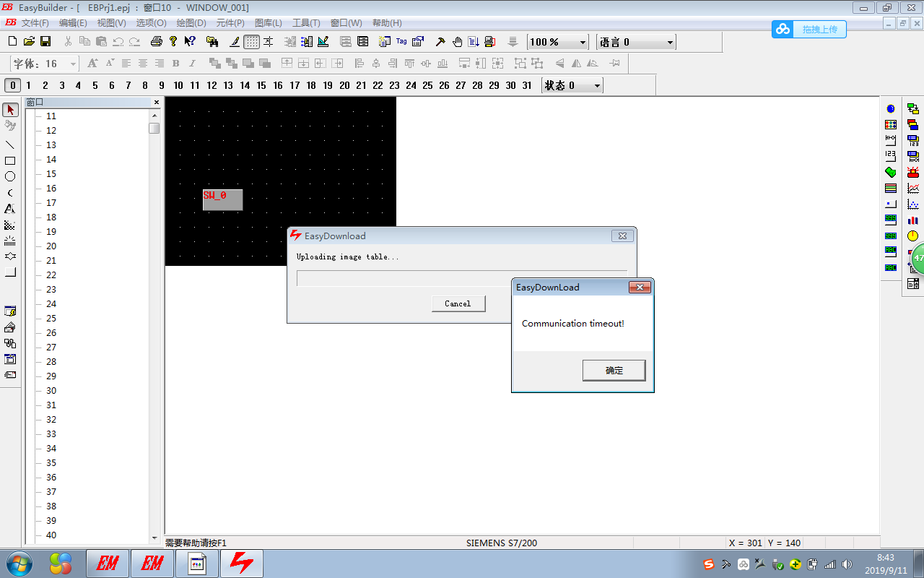Select the rectangle drawing tool

point(10,161)
